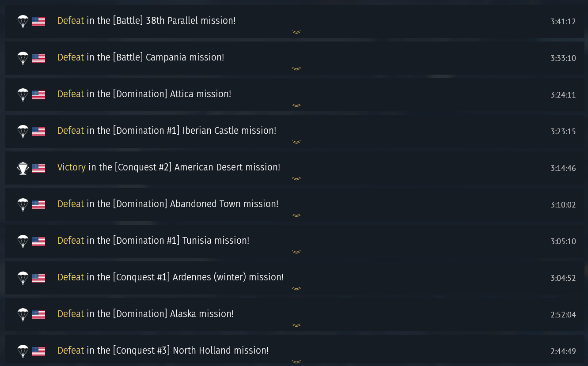Click trophy icon for American Desert victory
Screen dimensions: 588x366
(x=23, y=168)
